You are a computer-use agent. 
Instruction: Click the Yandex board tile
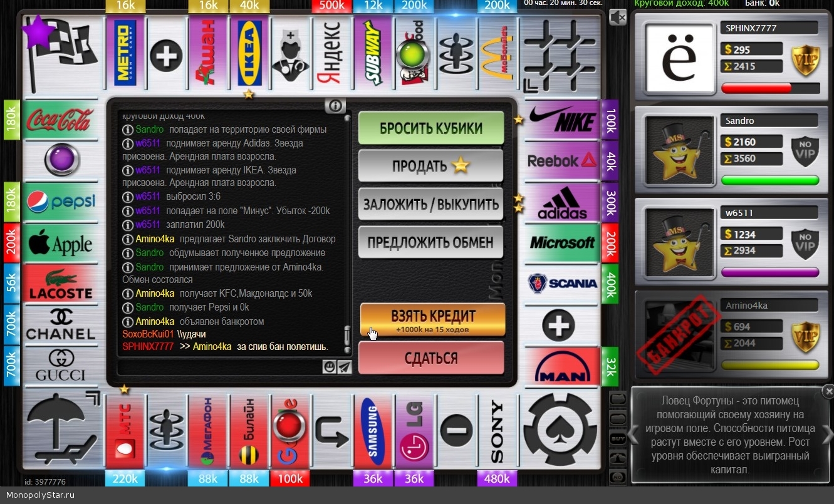(x=331, y=52)
